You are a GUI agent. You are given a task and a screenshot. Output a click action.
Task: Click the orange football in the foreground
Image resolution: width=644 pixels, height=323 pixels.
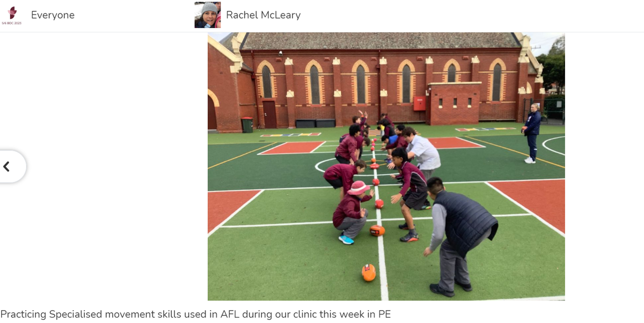click(x=368, y=273)
